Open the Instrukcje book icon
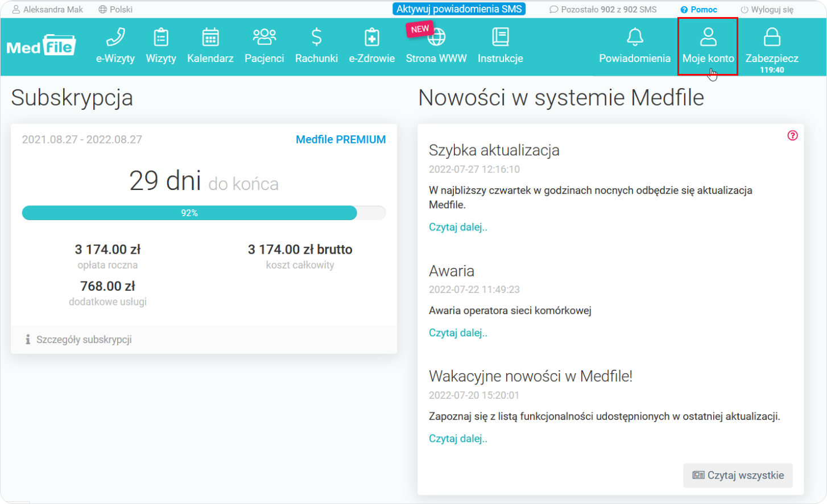 (x=501, y=37)
